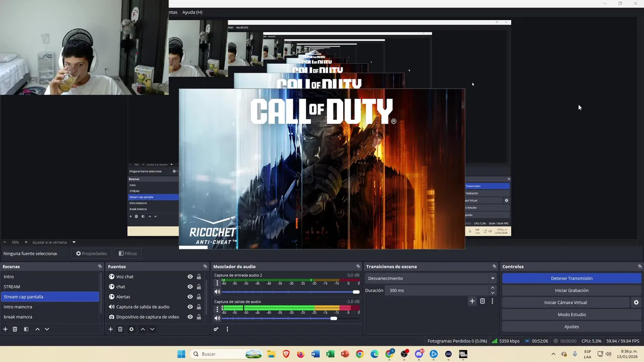The image size is (644, 362).
Task: Open transition properties three-dot menu
Action: tap(492, 301)
